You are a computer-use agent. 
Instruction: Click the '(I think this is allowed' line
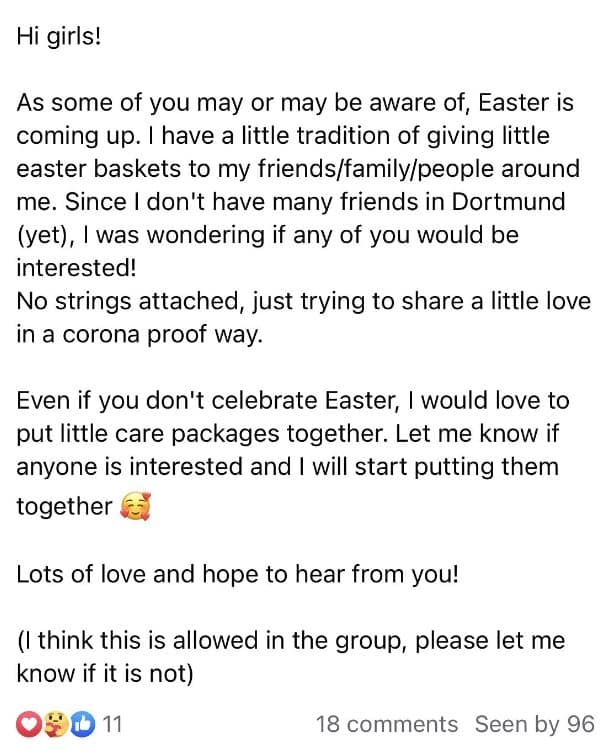click(290, 640)
